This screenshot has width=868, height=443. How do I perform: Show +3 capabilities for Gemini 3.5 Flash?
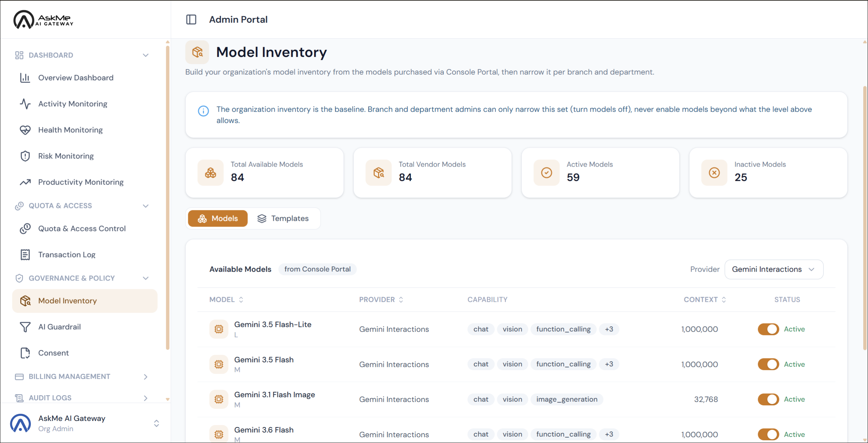tap(609, 364)
